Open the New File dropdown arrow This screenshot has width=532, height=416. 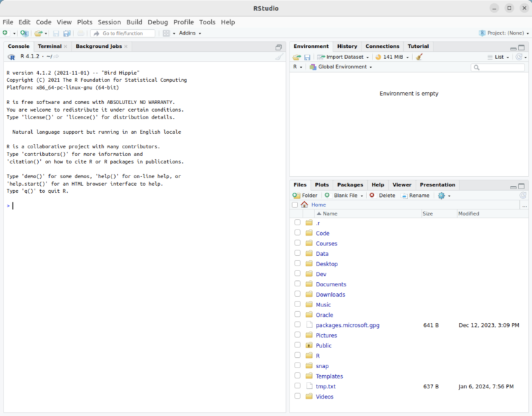tap(15, 33)
